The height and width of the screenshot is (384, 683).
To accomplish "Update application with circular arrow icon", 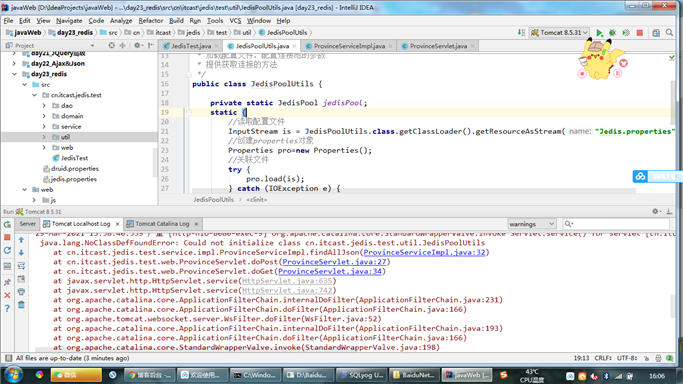I will tap(7, 250).
